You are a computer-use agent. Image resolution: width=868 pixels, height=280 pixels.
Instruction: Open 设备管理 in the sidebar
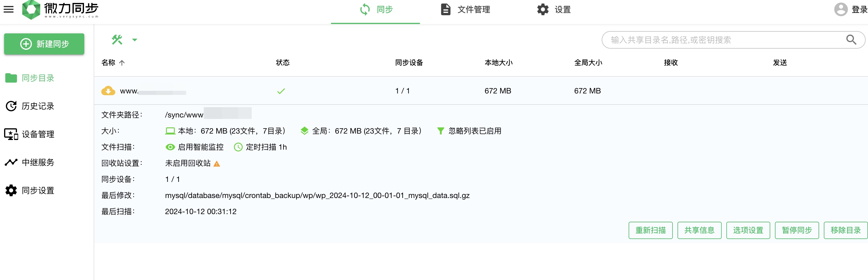(38, 134)
